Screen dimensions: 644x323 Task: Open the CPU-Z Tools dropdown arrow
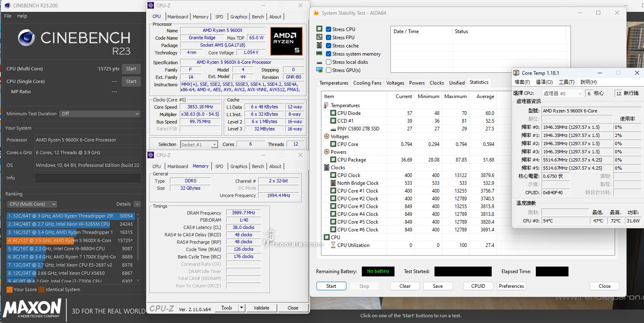pyautogui.click(x=241, y=308)
